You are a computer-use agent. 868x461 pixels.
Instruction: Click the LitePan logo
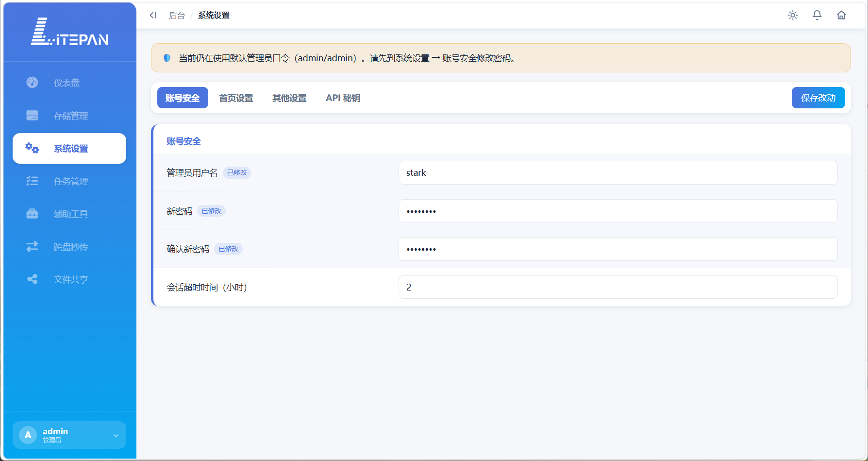click(70, 32)
